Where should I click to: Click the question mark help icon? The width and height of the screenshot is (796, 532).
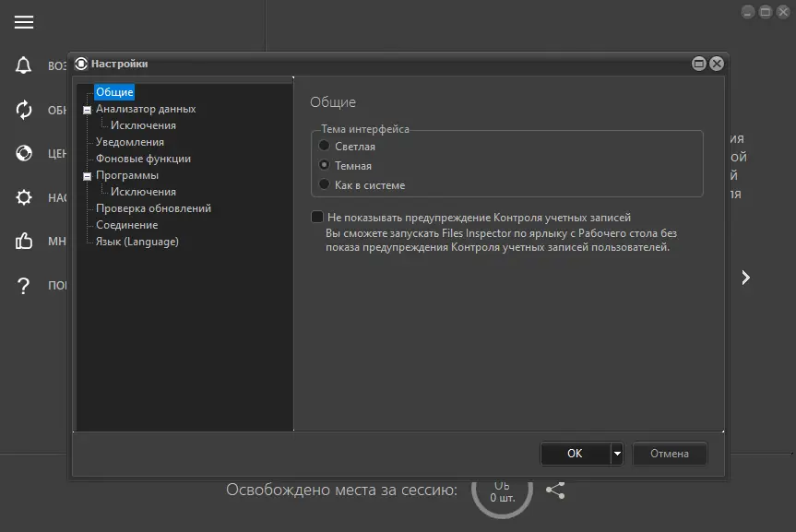(x=23, y=285)
